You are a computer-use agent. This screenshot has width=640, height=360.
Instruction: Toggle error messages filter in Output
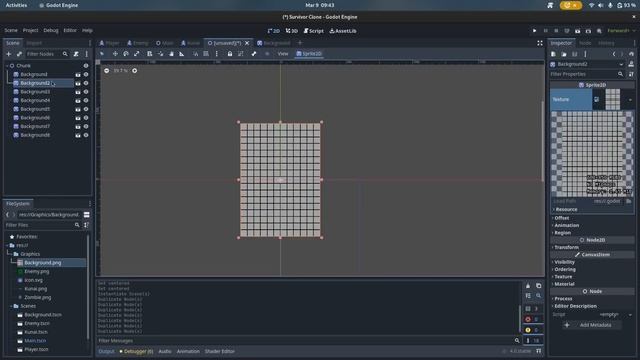pos(532,319)
